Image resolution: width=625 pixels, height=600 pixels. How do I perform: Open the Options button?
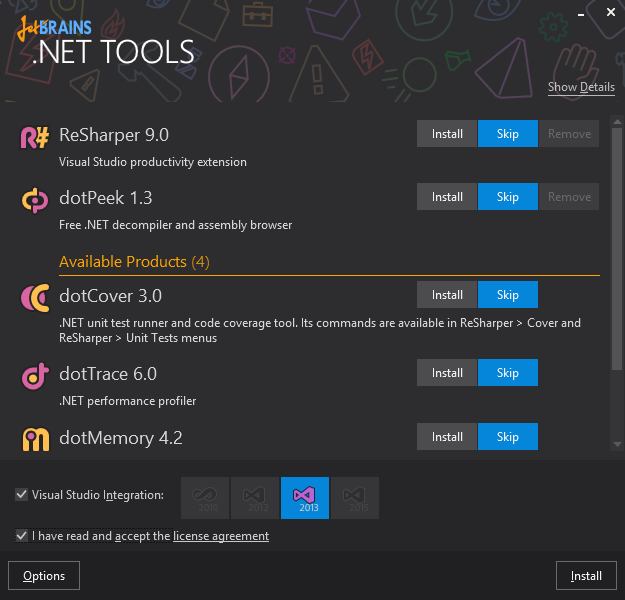pos(44,576)
